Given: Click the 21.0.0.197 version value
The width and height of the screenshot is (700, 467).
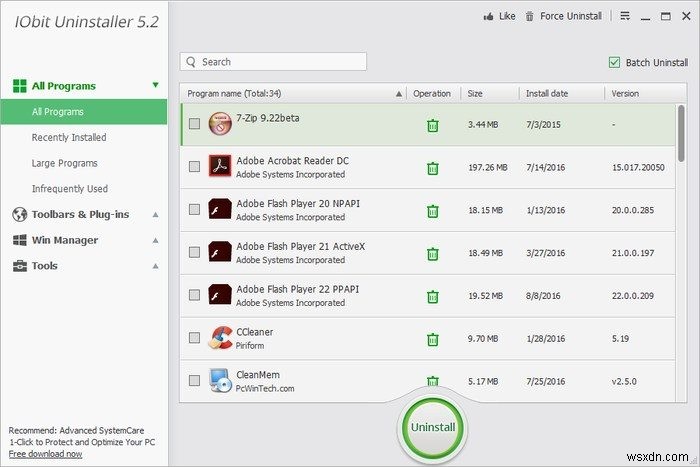Looking at the screenshot, I should tap(633, 253).
